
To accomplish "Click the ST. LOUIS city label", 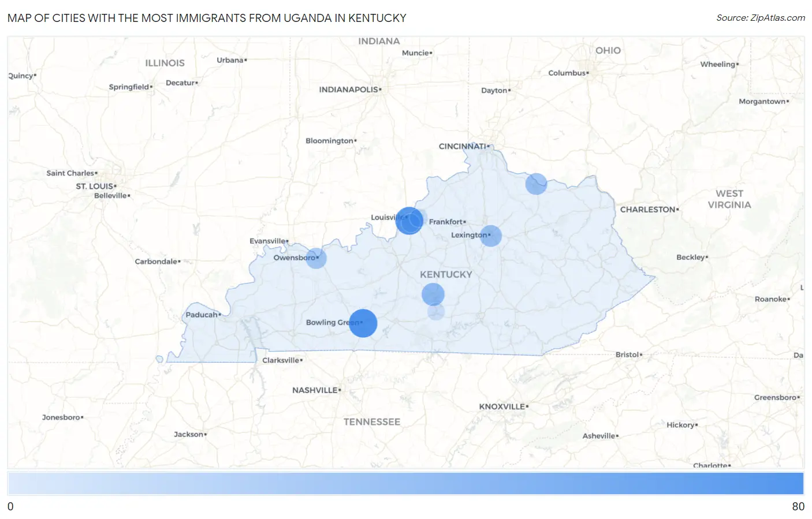I will point(95,186).
